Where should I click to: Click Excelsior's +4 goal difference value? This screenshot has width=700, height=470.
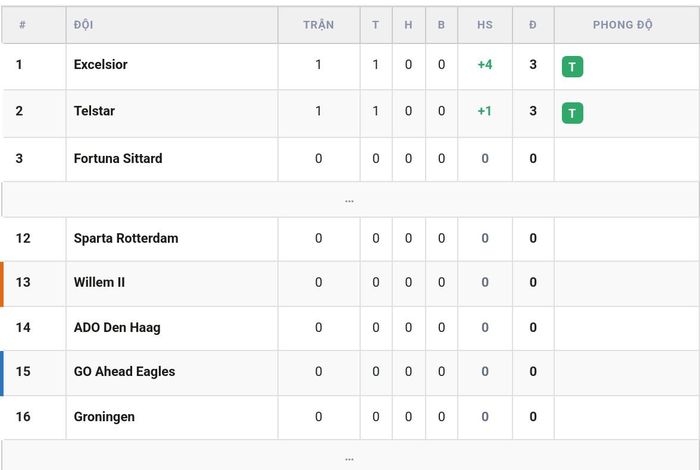click(485, 64)
